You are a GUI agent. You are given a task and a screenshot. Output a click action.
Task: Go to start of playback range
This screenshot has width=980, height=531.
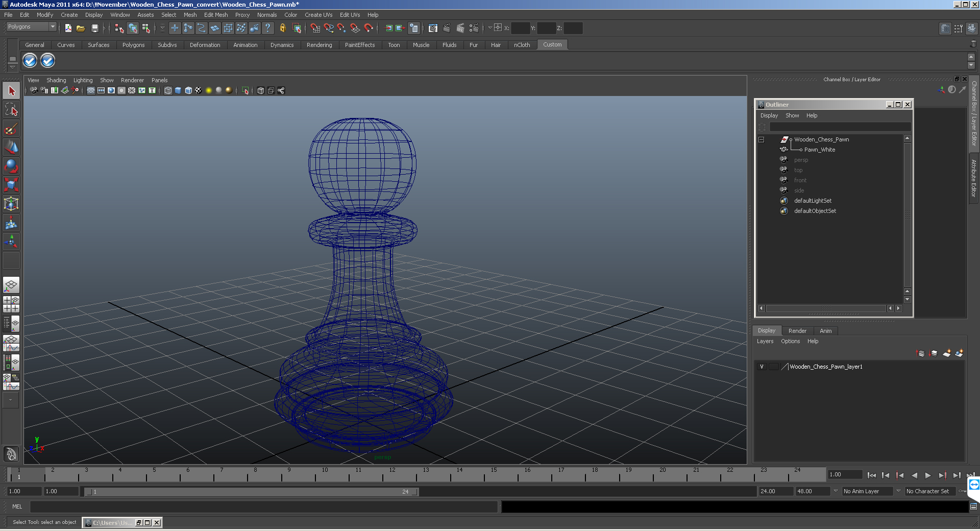[x=871, y=475]
